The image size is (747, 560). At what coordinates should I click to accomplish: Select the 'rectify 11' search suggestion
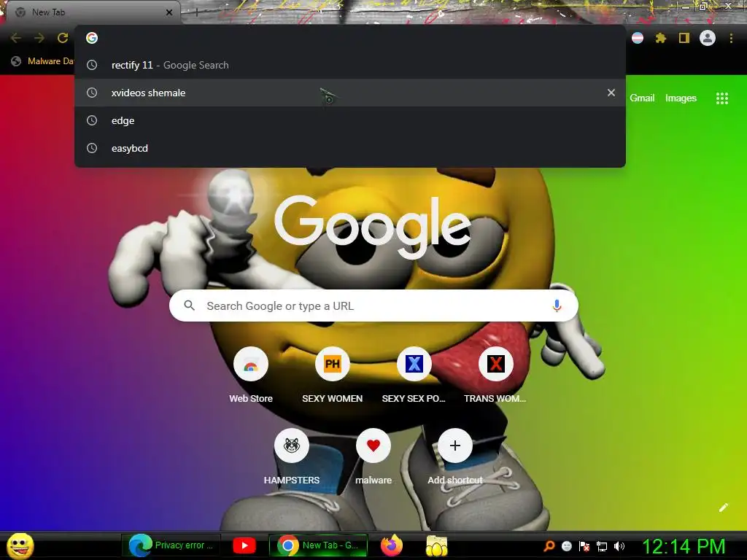[350, 65]
